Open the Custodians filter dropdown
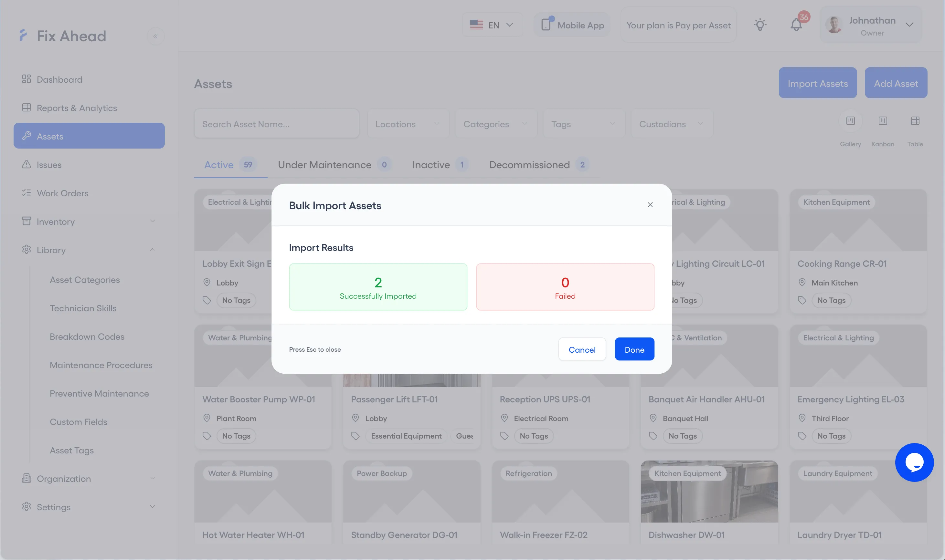The width and height of the screenshot is (945, 560). [x=672, y=124]
